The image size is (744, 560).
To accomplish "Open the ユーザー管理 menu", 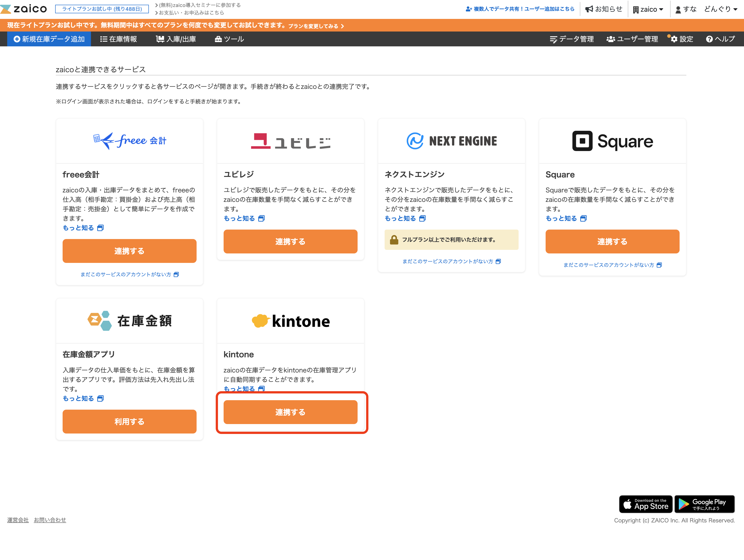I will (632, 39).
